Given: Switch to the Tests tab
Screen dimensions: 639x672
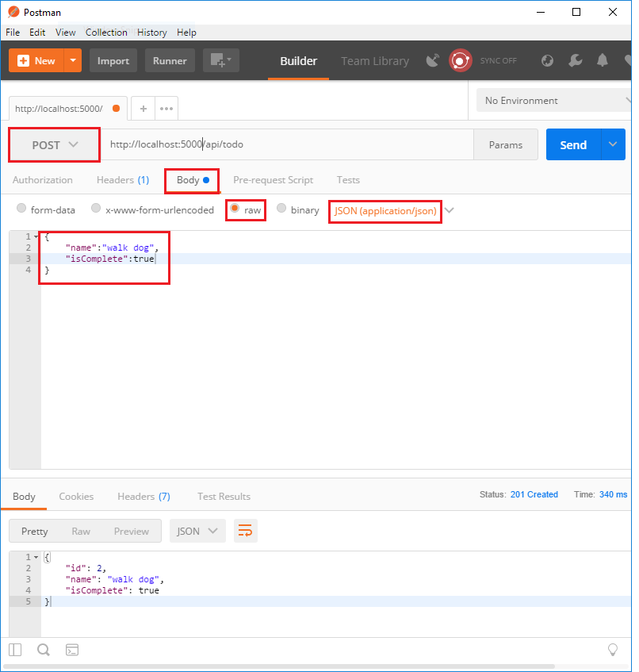Looking at the screenshot, I should click(x=348, y=180).
